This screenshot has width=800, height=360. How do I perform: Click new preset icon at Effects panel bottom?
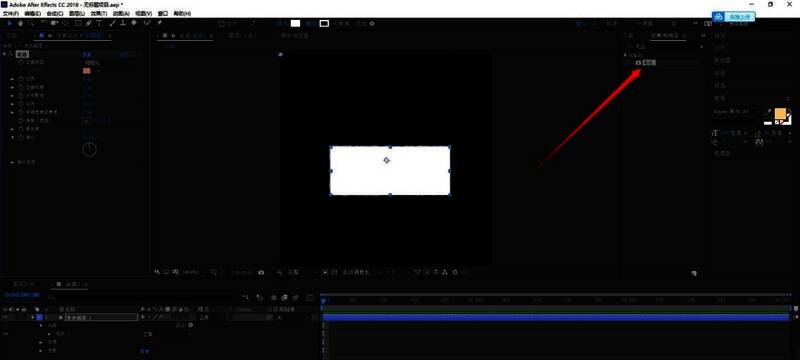click(x=694, y=273)
